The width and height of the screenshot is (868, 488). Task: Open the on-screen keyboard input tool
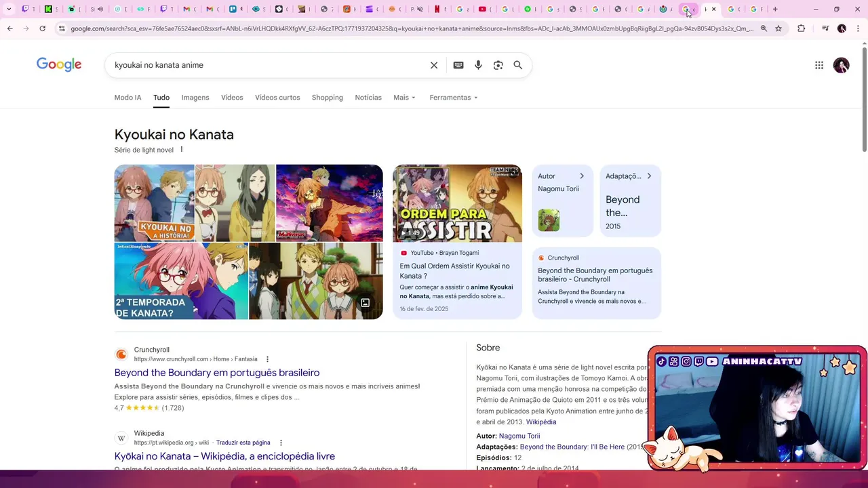click(x=458, y=65)
